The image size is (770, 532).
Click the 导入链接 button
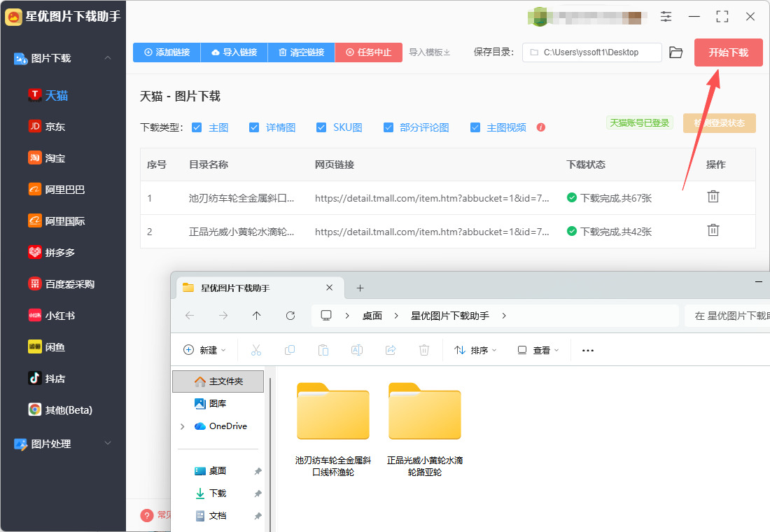(234, 52)
